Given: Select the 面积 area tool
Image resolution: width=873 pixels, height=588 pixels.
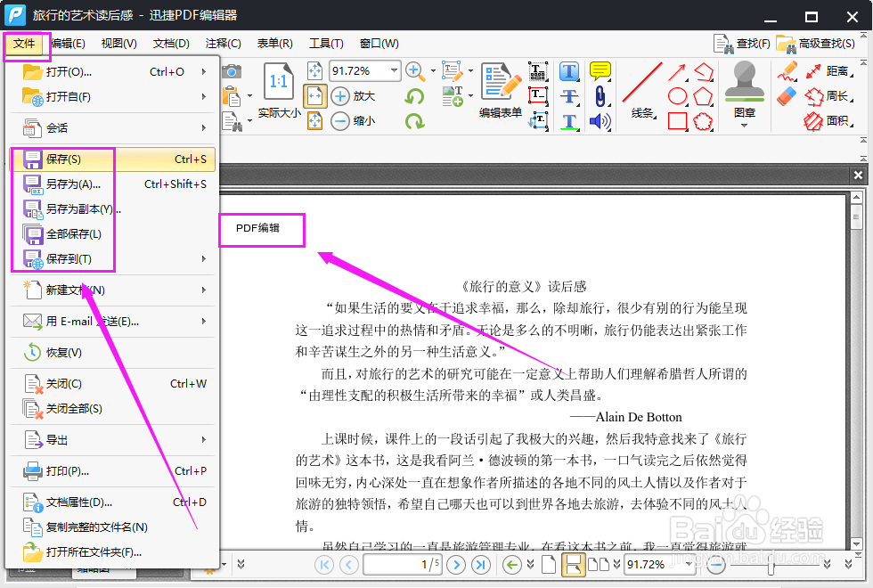Looking at the screenshot, I should (829, 121).
